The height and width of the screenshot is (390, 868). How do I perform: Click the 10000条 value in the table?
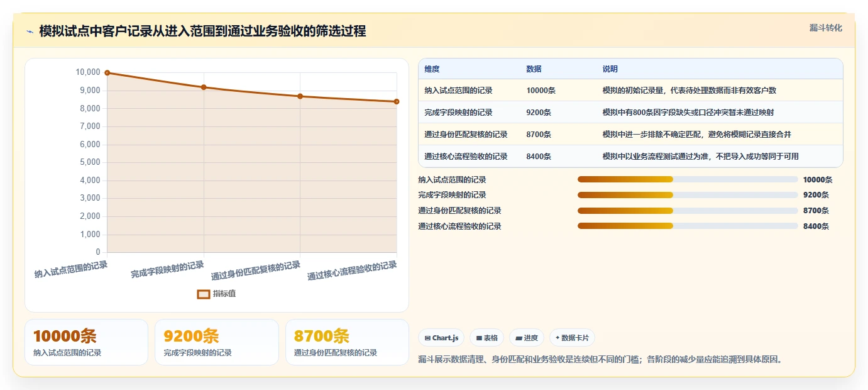[x=541, y=91]
